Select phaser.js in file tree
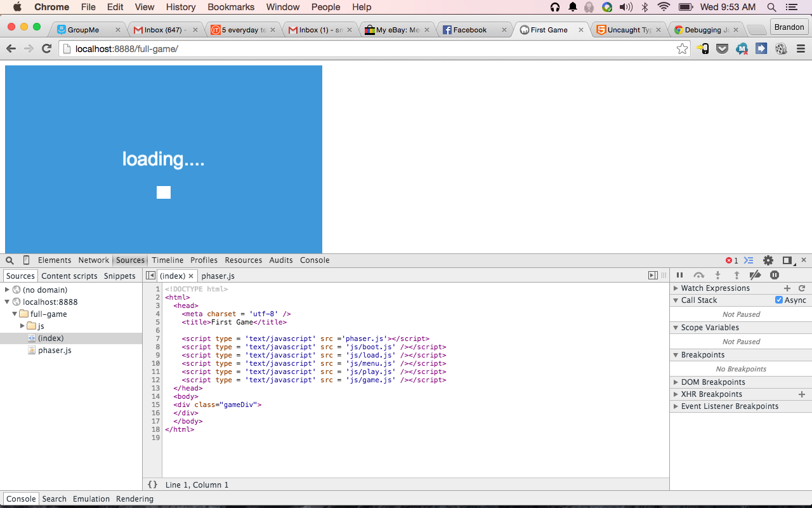812x508 pixels. tap(55, 351)
